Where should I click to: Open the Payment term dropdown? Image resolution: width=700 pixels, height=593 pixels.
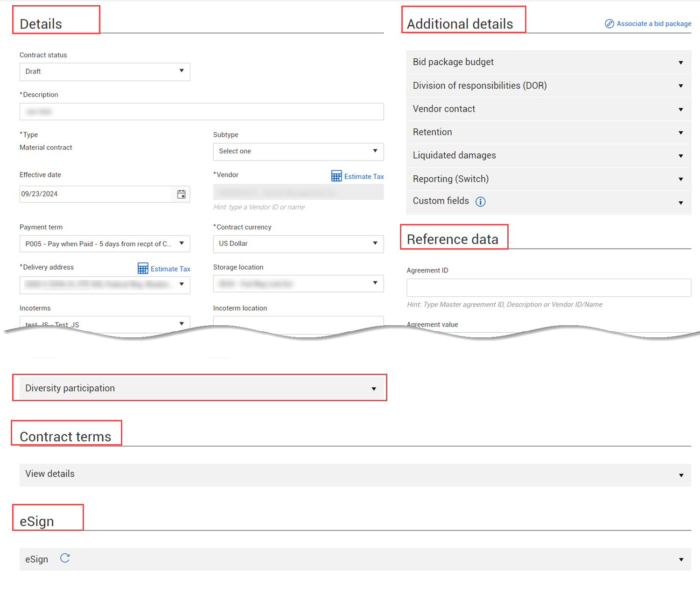click(105, 244)
